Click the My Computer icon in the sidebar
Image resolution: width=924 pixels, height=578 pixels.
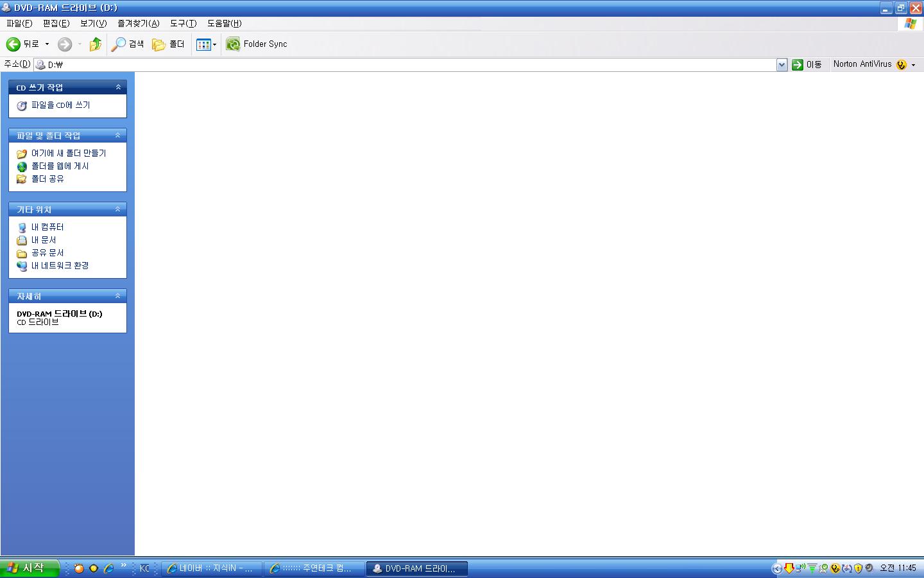(x=22, y=227)
